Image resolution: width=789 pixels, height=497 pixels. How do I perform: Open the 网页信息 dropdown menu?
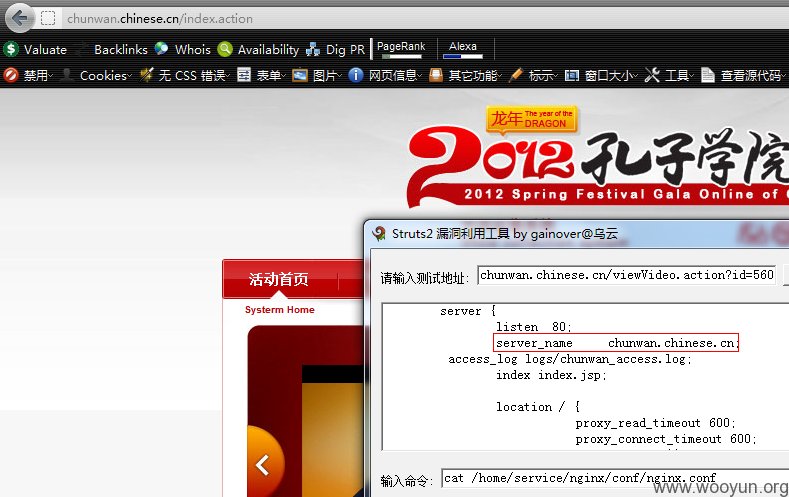point(396,75)
